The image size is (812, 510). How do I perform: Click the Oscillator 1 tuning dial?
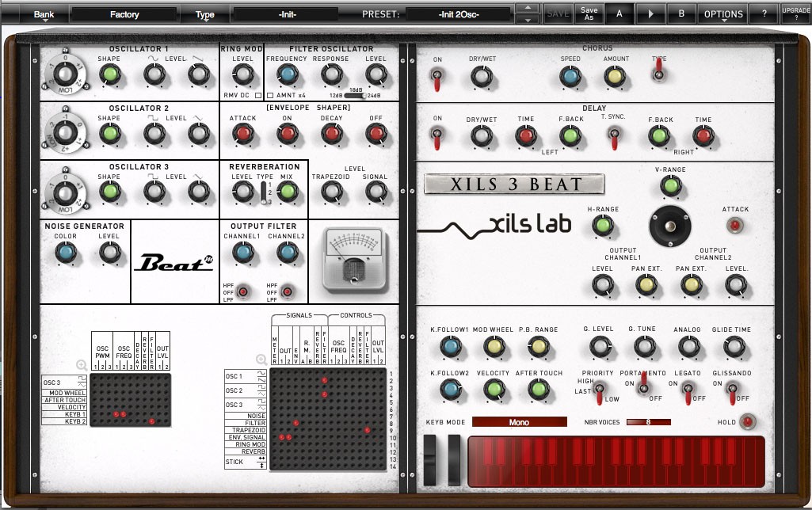65,74
